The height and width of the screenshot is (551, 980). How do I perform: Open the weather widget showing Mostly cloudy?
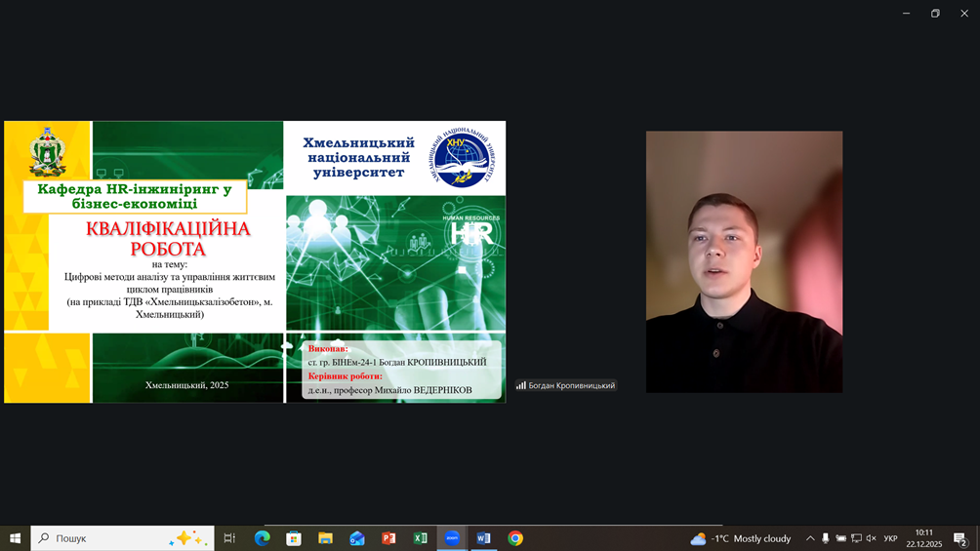coord(741,538)
